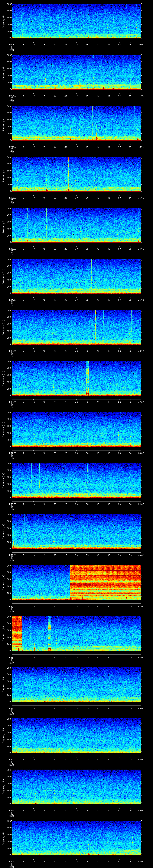
Task: Select the spectrogram panel starting at 4:44:00
Action: coord(76,786)
